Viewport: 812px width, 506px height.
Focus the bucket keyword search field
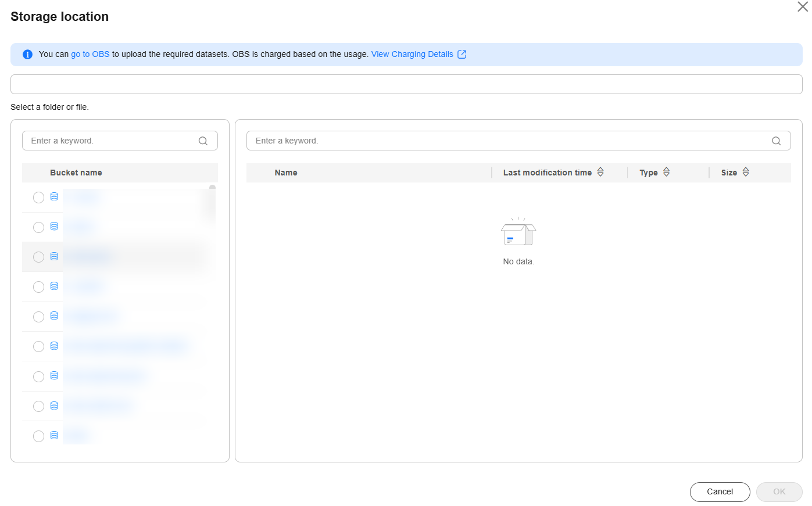pos(120,141)
